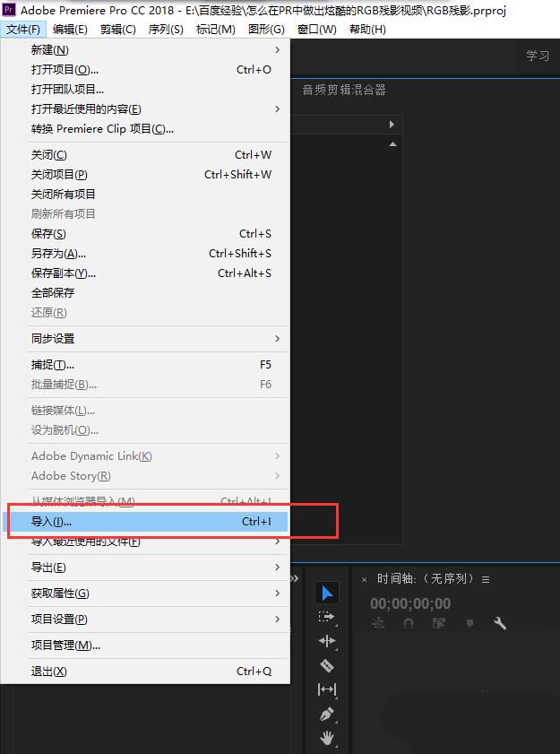The height and width of the screenshot is (754, 560).
Task: Toggle insert sequences as nests button
Action: [378, 624]
